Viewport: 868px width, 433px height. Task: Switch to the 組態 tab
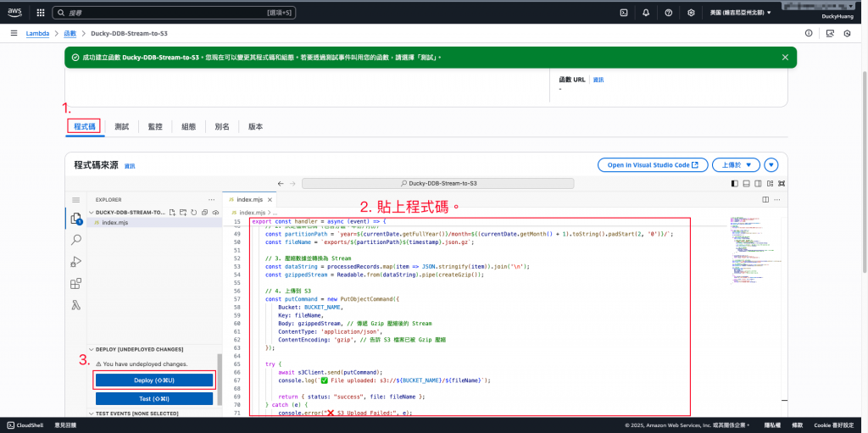pyautogui.click(x=189, y=126)
